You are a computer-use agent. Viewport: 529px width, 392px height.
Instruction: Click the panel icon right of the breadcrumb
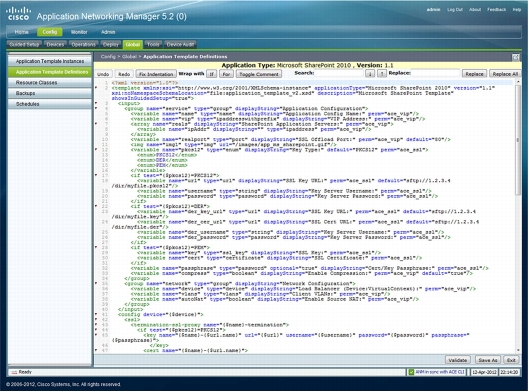[516, 57]
